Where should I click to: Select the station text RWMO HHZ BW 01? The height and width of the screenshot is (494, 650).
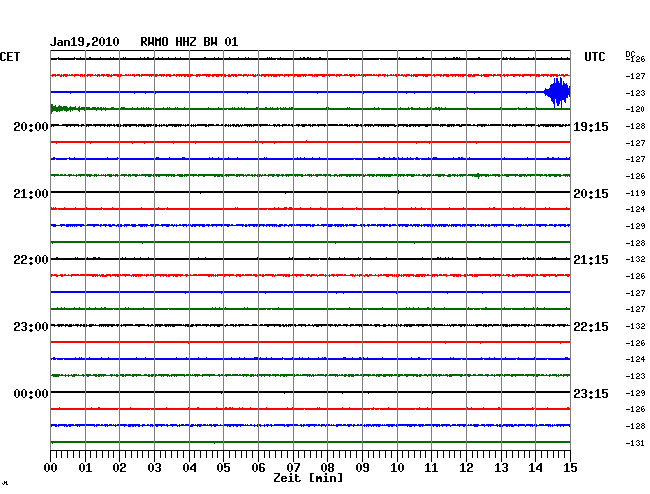(189, 42)
